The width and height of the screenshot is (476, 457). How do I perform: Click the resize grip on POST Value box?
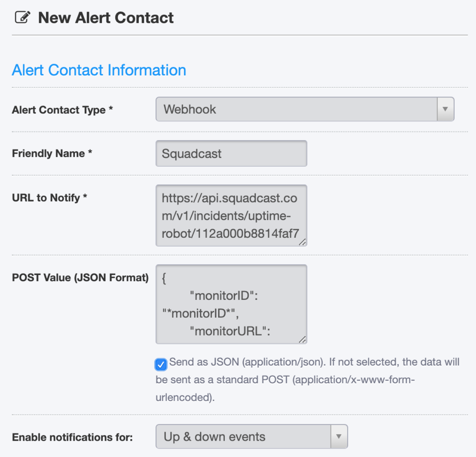(302, 339)
